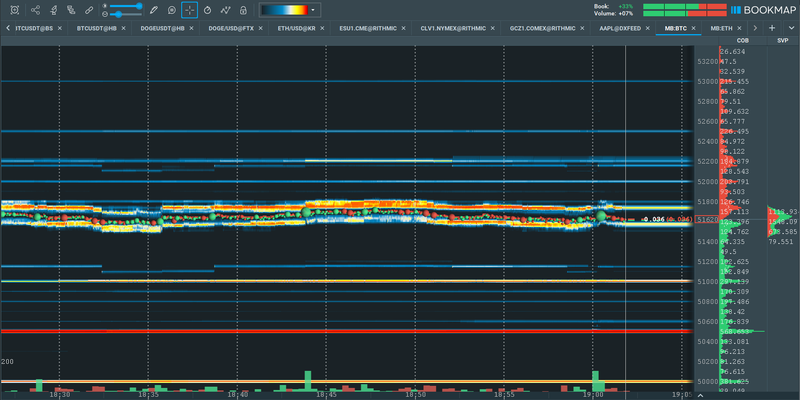Click the SVP column header
800x400 pixels.
coord(783,40)
